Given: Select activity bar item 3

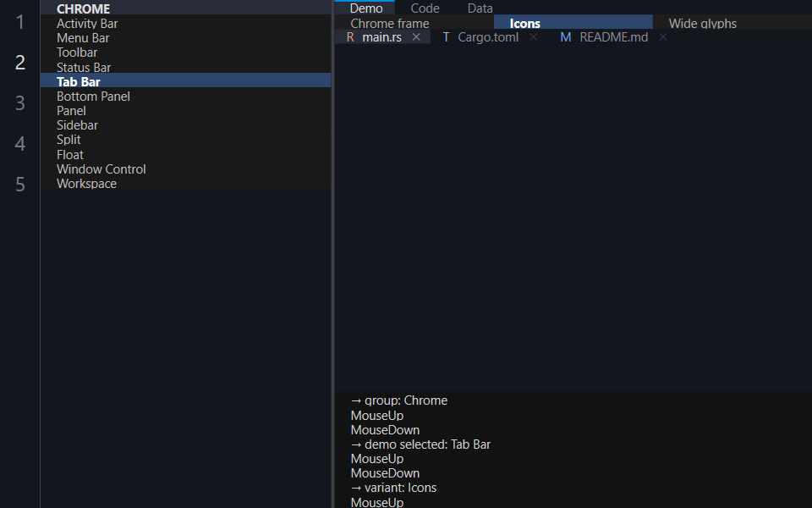Looking at the screenshot, I should point(20,103).
